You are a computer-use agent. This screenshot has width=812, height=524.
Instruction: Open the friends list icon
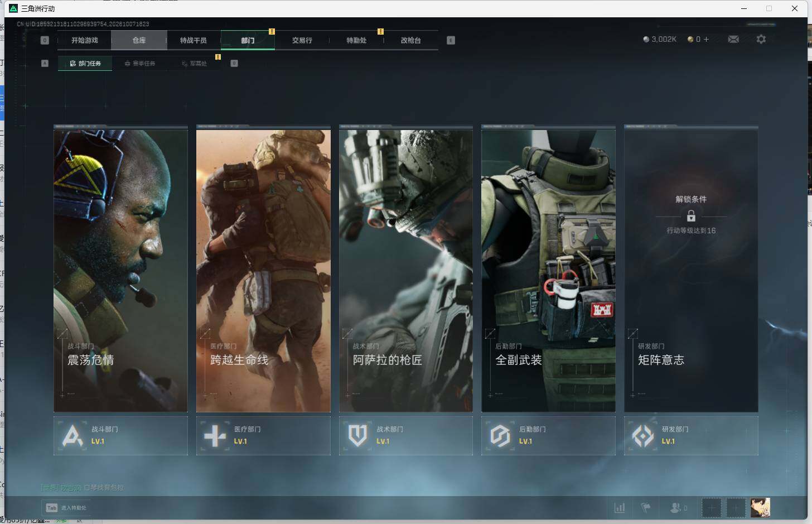point(676,508)
